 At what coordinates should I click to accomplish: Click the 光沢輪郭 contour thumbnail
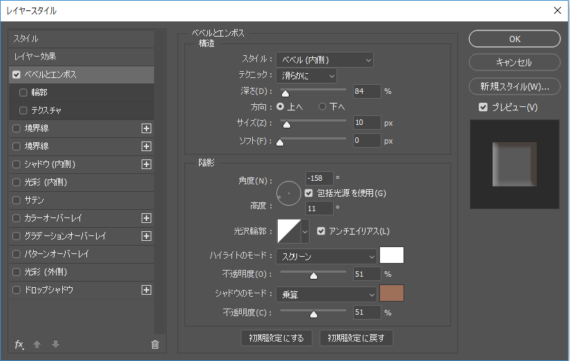click(x=289, y=231)
